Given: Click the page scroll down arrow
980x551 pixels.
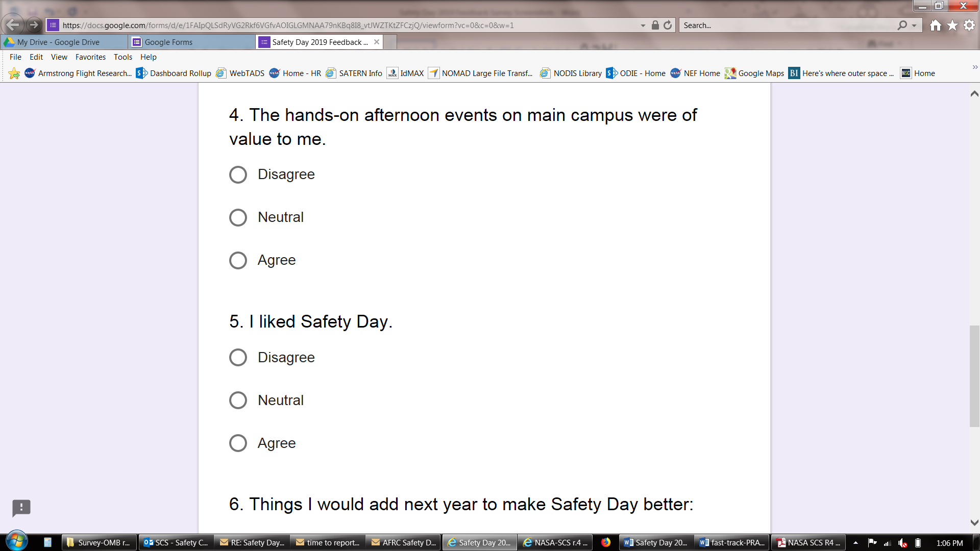Looking at the screenshot, I should pyautogui.click(x=974, y=522).
